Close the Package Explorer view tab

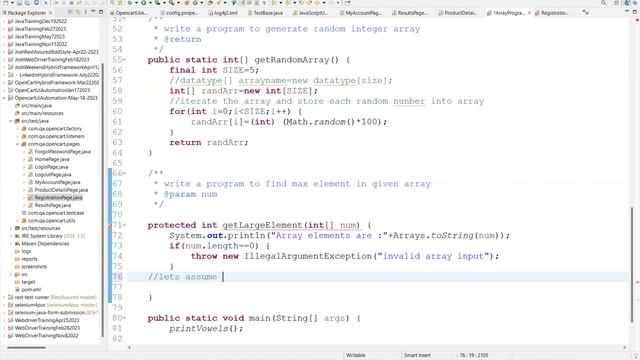(50, 13)
